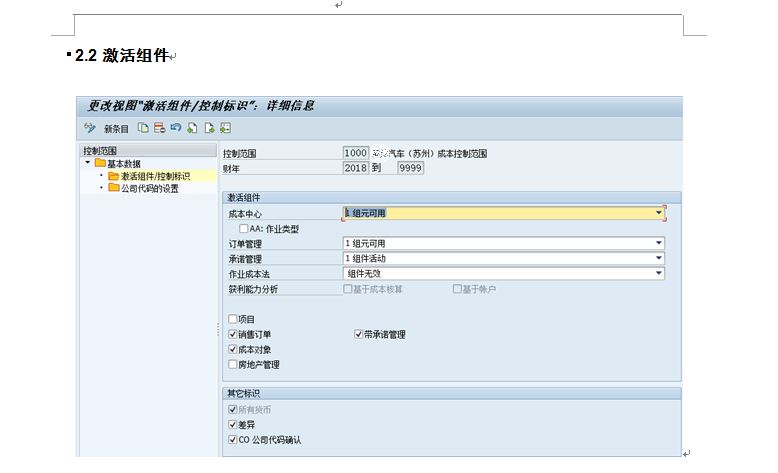Click the 2.2 激活组件 heading text
Screen dimensions: 778x473
[x=122, y=55]
